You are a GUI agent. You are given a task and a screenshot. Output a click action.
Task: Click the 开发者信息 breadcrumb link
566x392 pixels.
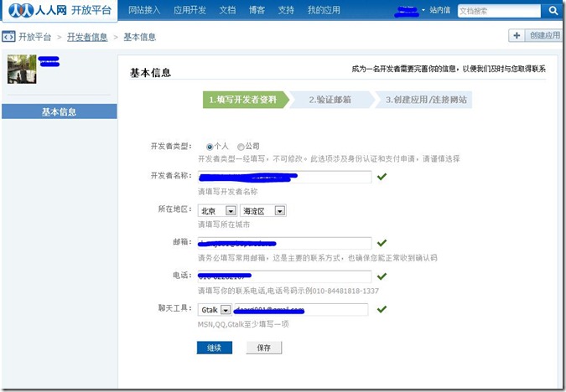87,37
